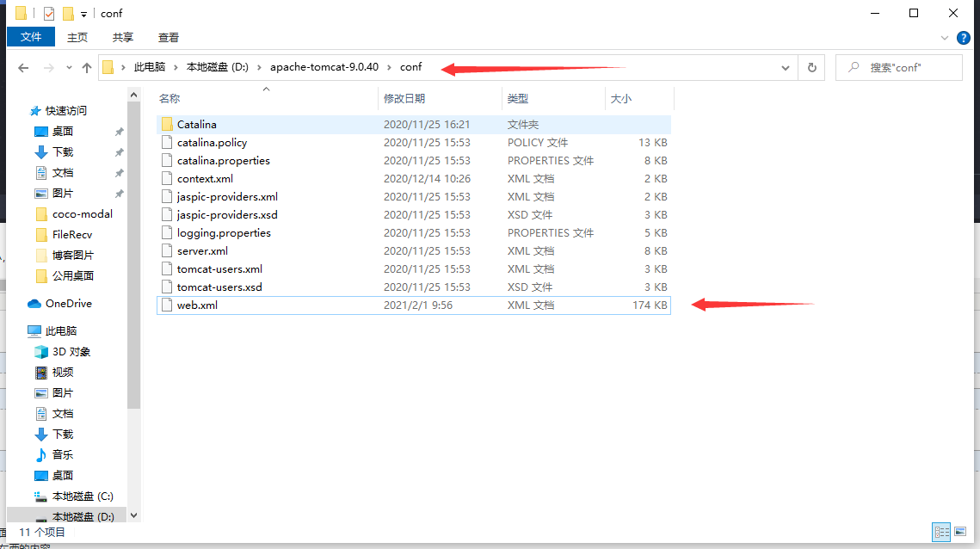Select the logging.properties file name

(224, 233)
